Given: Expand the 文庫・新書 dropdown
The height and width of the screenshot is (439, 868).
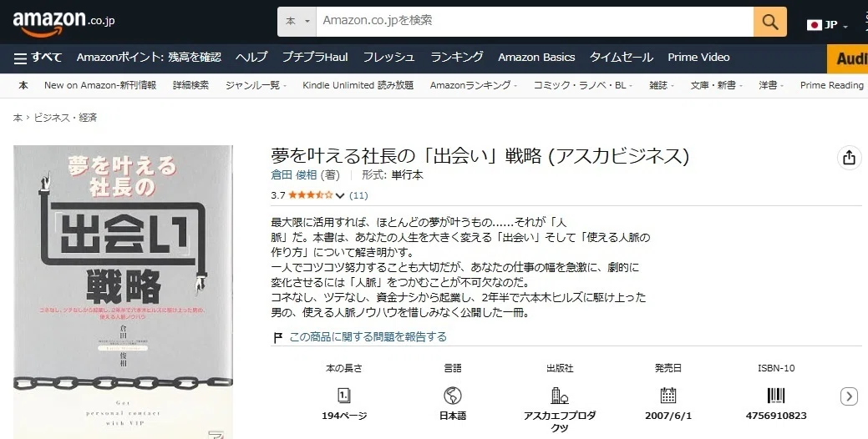Looking at the screenshot, I should tap(716, 85).
